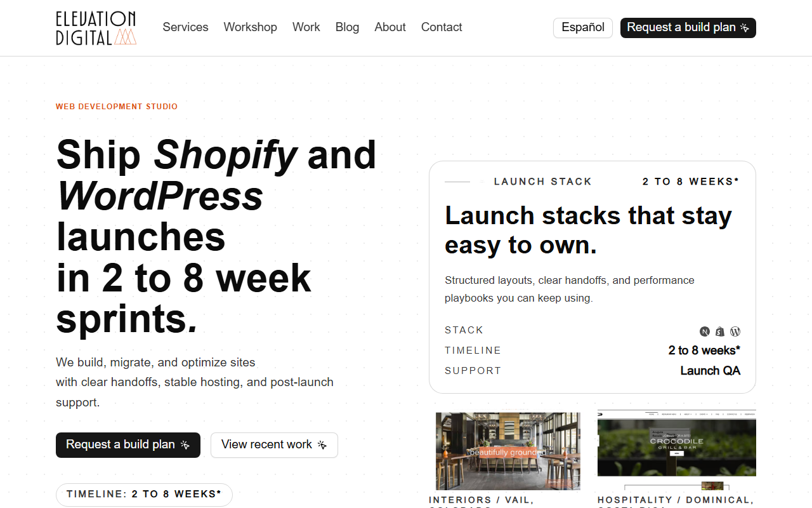Click hero Request a build plan button
This screenshot has width=812, height=508.
pos(128,445)
